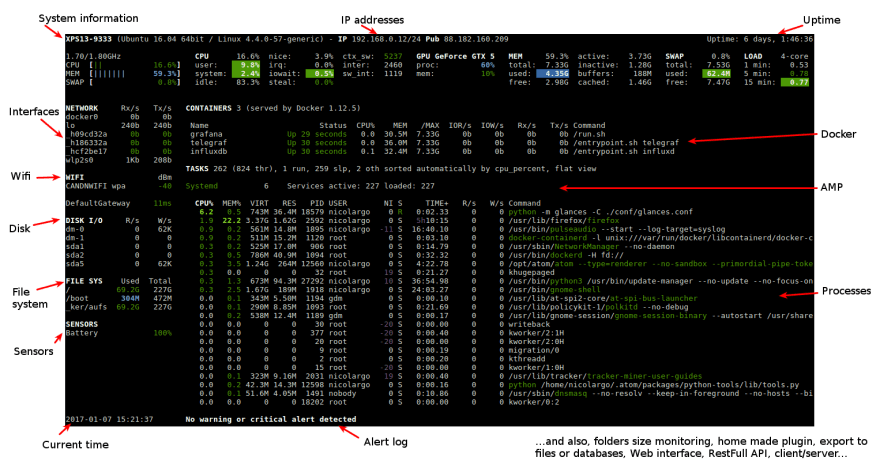Select the wlp2s0 network interface
Screen dimensions: 880x461
coord(118,160)
